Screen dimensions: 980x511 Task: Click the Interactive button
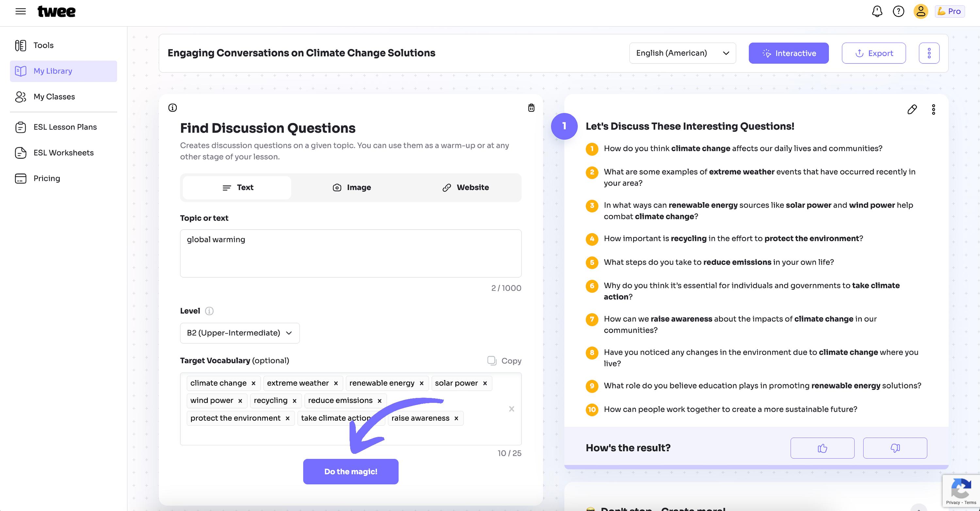point(789,53)
